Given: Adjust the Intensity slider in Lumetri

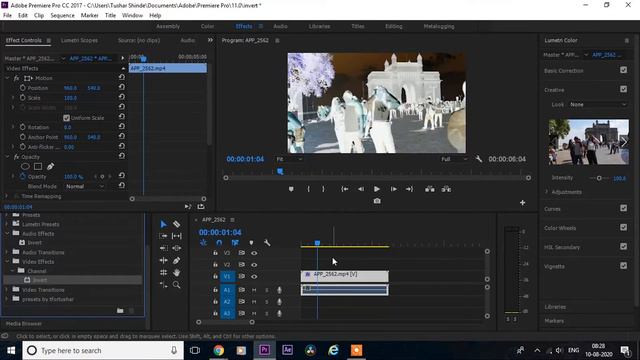Looking at the screenshot, I should [599, 178].
